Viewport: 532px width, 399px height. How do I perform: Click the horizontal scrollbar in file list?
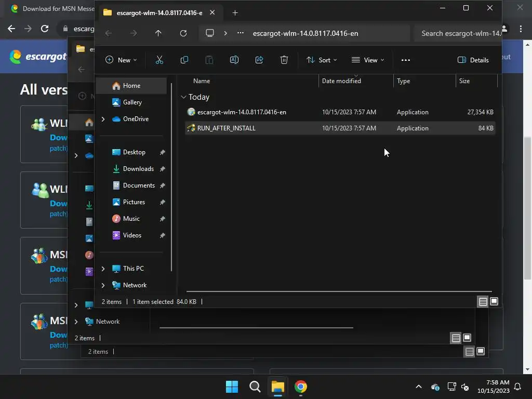tap(339, 291)
